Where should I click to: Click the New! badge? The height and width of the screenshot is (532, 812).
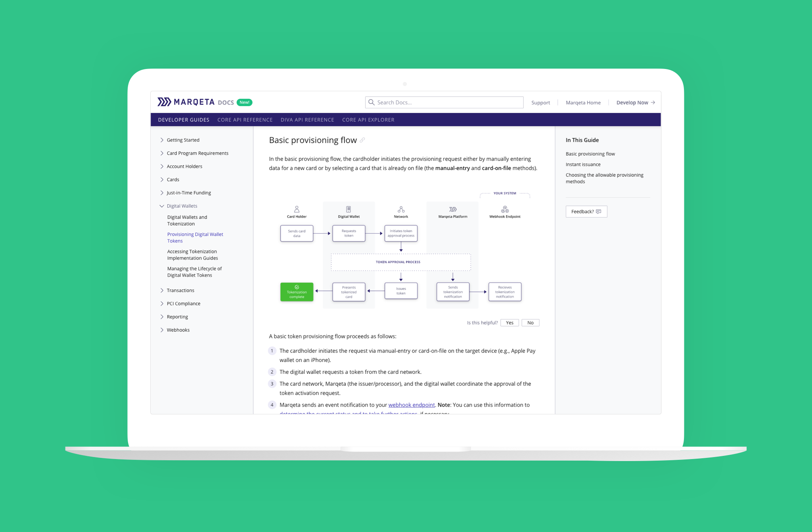(x=244, y=102)
